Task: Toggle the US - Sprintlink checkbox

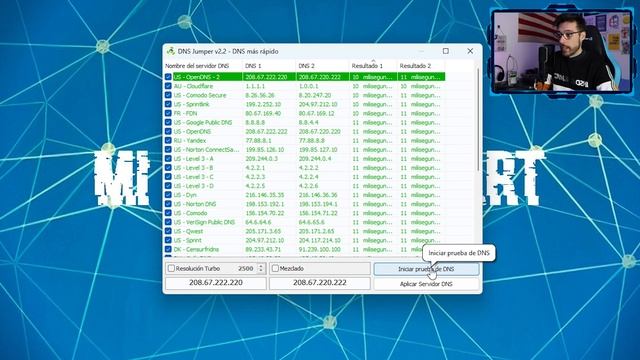Action: (x=168, y=104)
